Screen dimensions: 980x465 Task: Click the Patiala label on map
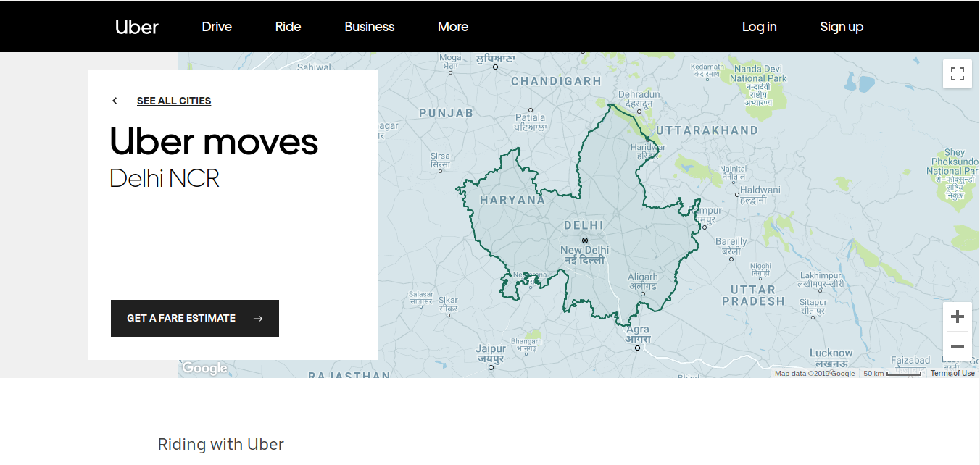point(530,121)
